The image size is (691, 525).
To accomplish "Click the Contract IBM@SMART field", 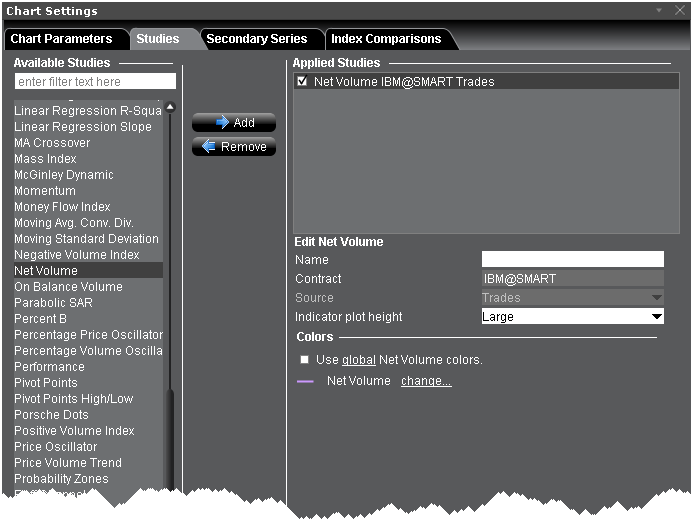I will [572, 279].
